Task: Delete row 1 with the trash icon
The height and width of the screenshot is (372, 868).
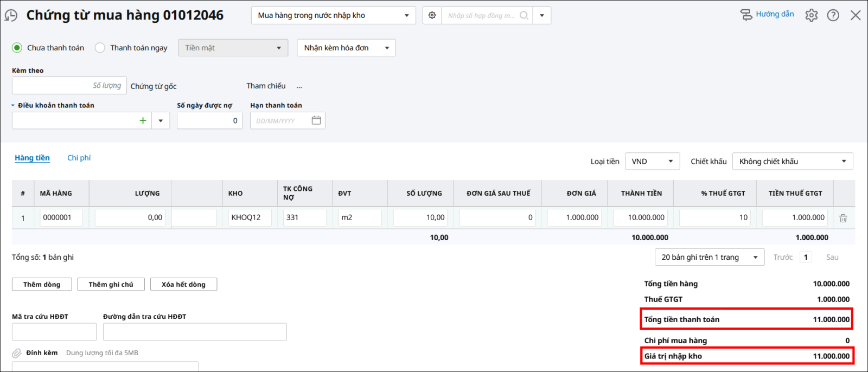Action: pos(843,218)
